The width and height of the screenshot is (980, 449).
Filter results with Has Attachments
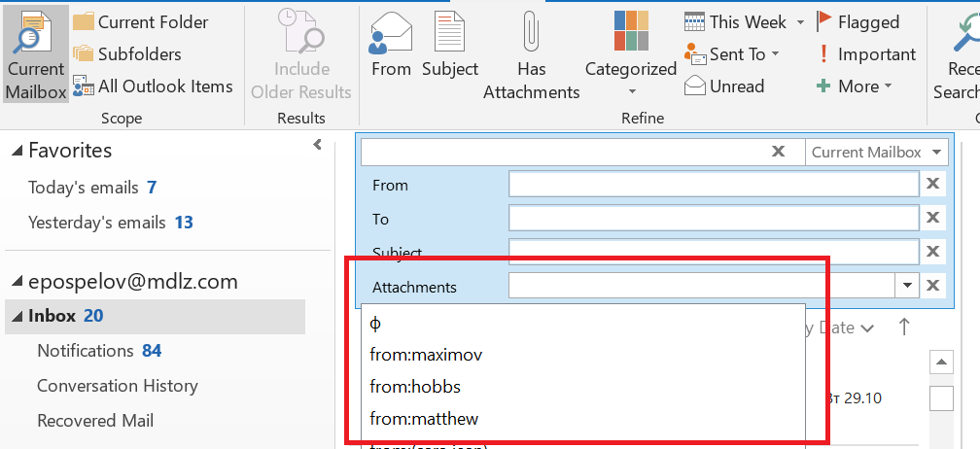[x=531, y=56]
